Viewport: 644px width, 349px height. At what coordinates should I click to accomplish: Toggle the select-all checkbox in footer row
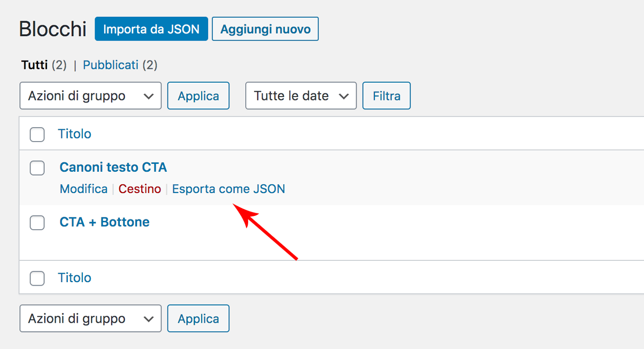pyautogui.click(x=37, y=278)
